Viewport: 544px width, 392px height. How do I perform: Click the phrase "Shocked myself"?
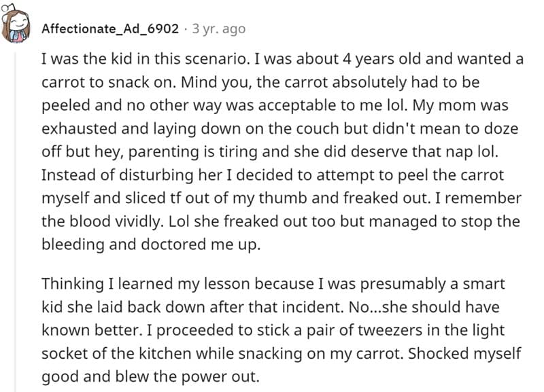point(468,352)
